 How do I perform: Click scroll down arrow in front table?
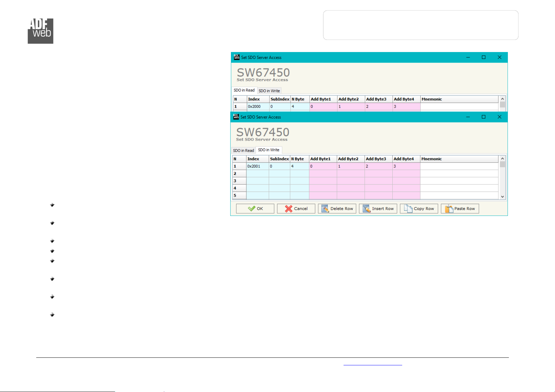502,196
